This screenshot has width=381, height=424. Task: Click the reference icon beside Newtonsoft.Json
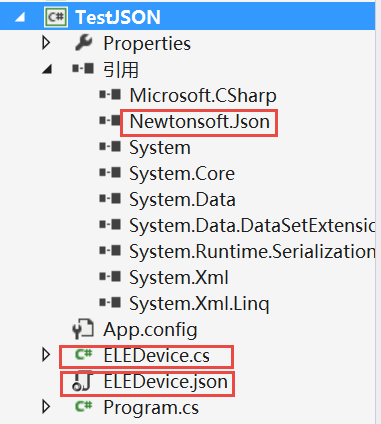coord(110,121)
